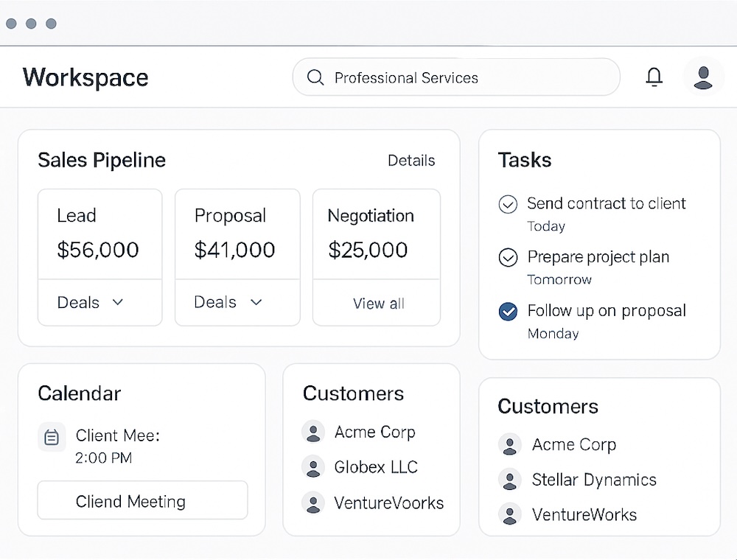Click VentureVoorks avatar icon

tap(313, 503)
